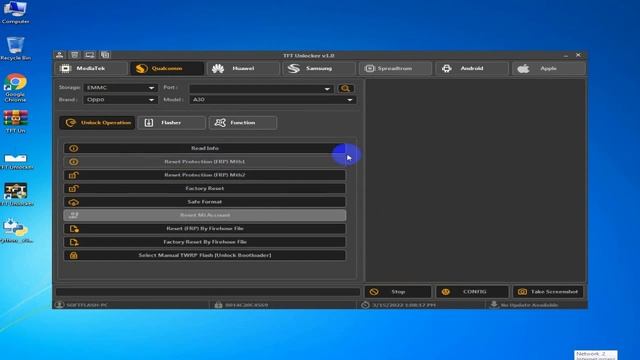Open the TFT Unlocker application desktop shortcut
This screenshot has width=640, height=360.
point(16,194)
